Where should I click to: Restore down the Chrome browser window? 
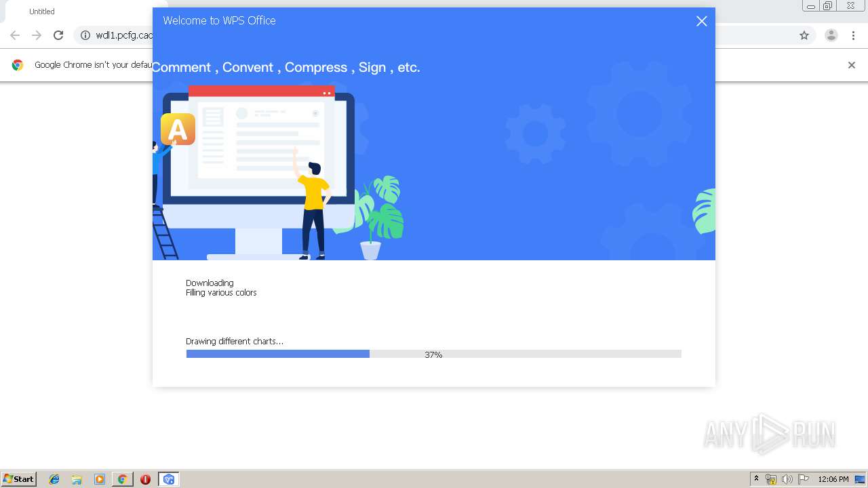(x=827, y=6)
